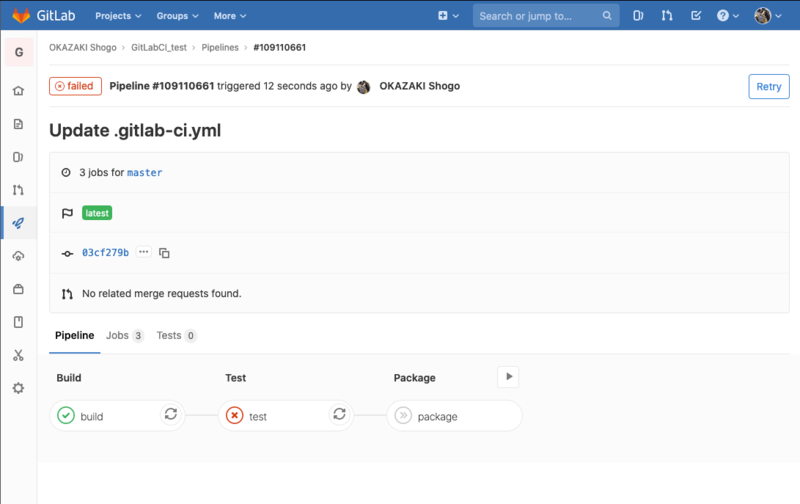Screen dimensions: 800x504
Task: Click No related merge requests found text
Action: (x=162, y=294)
